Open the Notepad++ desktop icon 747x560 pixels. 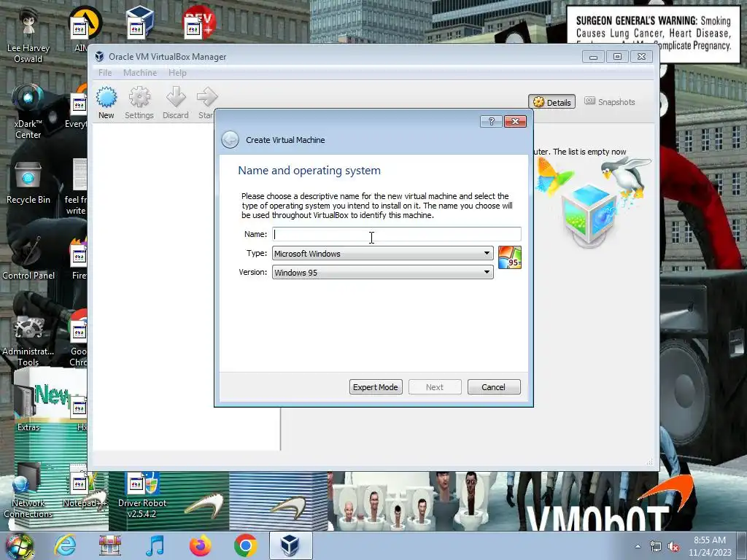pos(85,488)
